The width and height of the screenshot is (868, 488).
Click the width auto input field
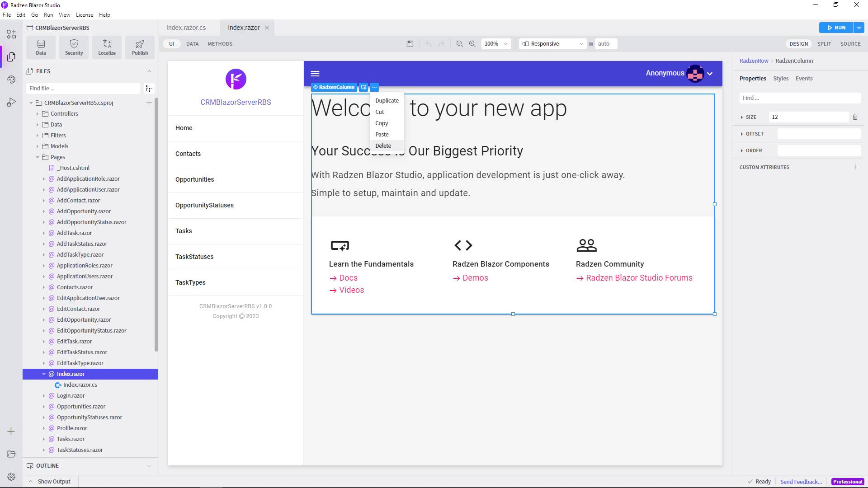606,44
